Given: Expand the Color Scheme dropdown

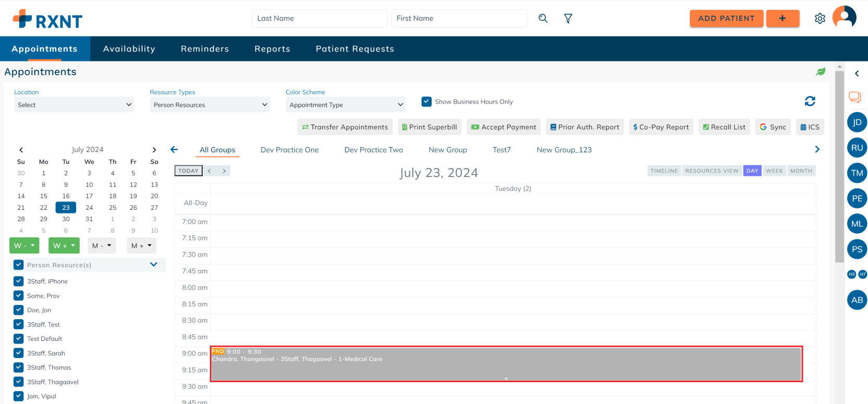Looking at the screenshot, I should tap(345, 105).
